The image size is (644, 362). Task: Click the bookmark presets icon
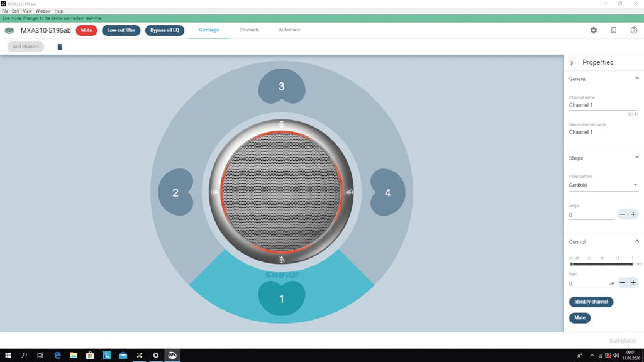pyautogui.click(x=614, y=30)
